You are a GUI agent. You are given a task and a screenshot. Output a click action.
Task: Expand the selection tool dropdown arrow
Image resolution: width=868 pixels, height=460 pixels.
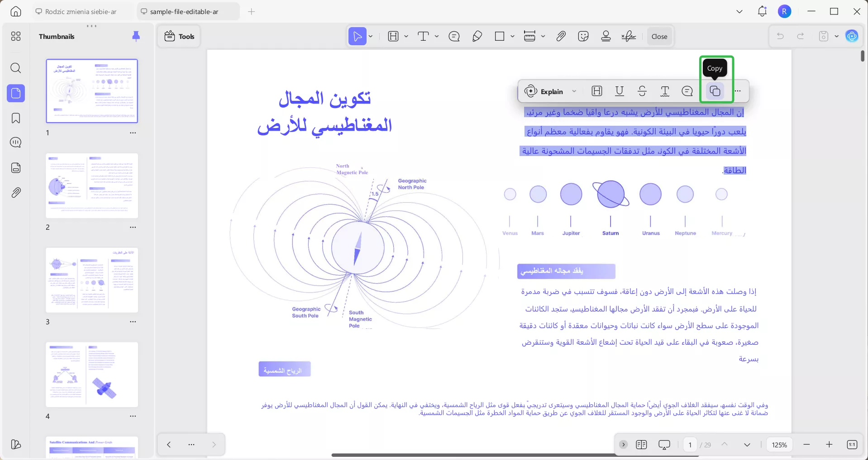point(370,36)
